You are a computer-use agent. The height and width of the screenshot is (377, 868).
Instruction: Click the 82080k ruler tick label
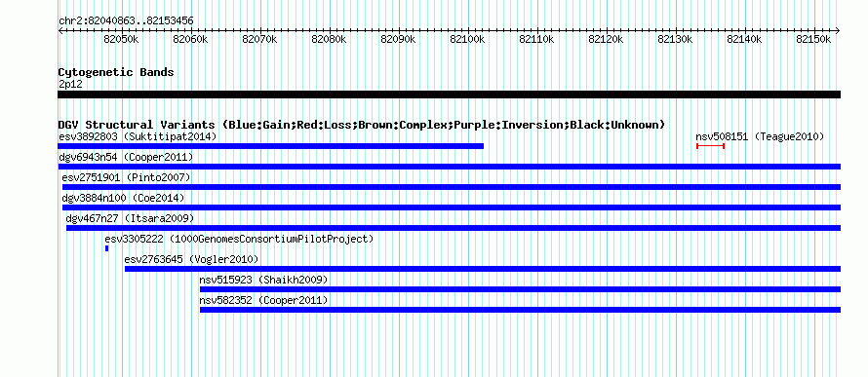click(x=329, y=39)
